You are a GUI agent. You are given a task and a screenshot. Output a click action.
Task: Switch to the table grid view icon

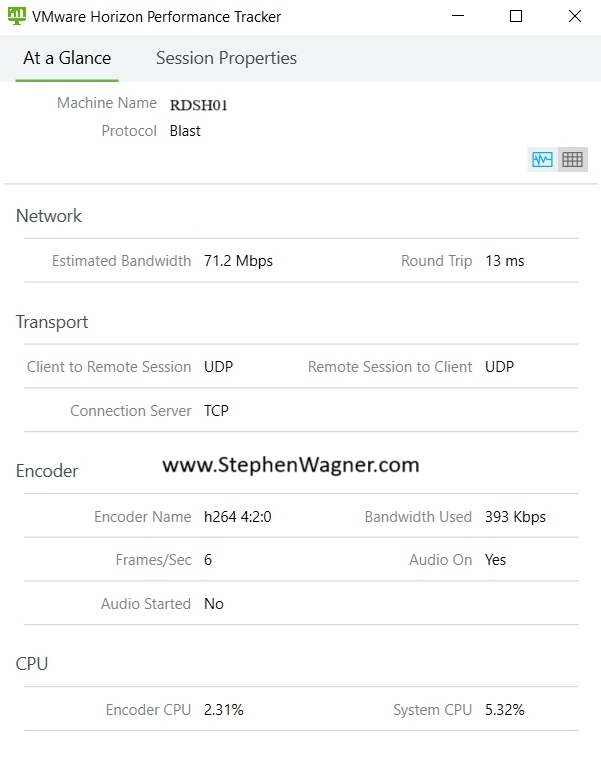click(572, 159)
